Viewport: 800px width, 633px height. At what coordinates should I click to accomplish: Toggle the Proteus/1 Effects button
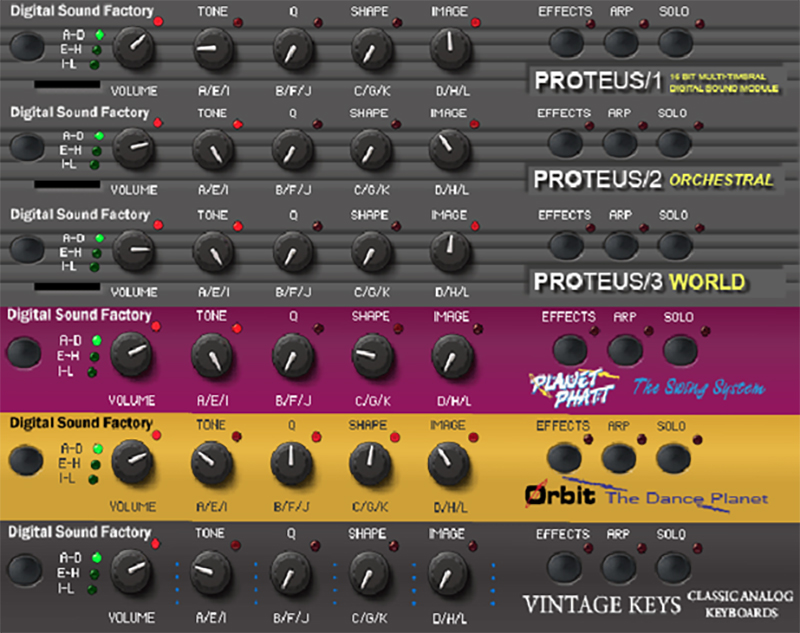point(566,42)
